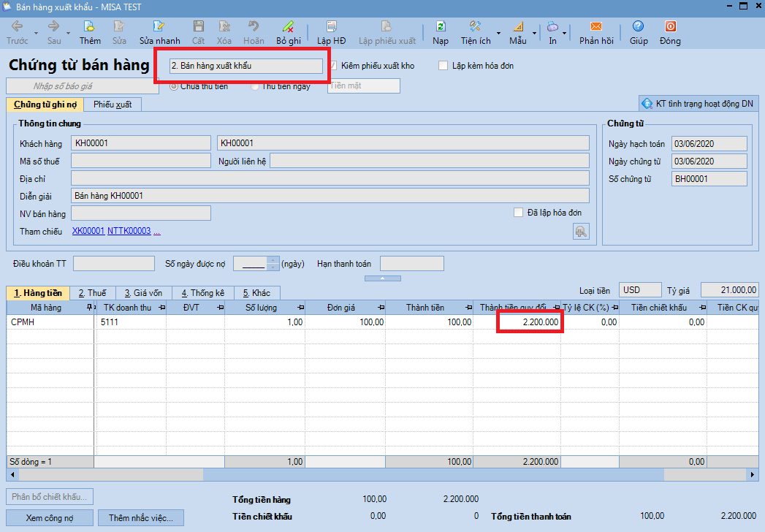Open the 1. Hàng tiền tab

pos(37,293)
